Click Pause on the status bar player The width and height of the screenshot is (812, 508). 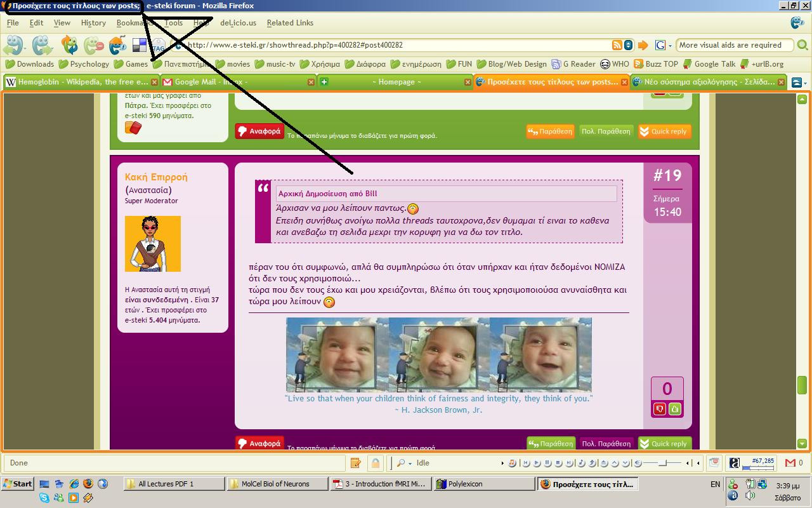point(548,463)
